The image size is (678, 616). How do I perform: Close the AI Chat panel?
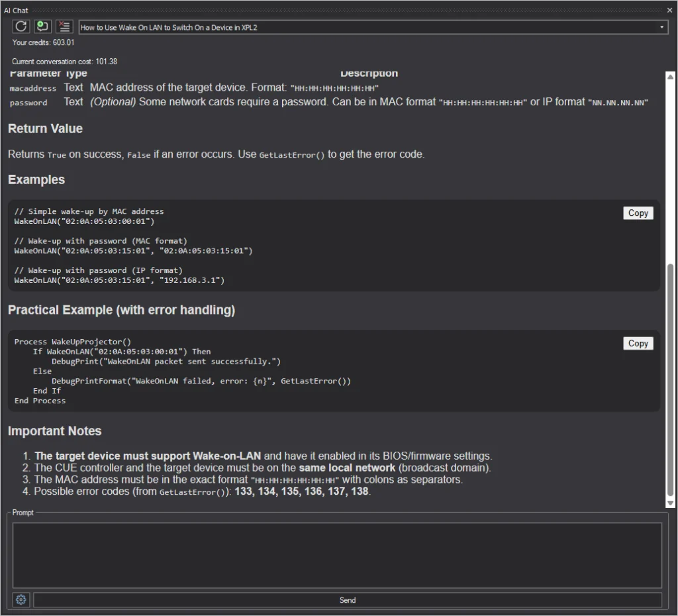[x=669, y=10]
